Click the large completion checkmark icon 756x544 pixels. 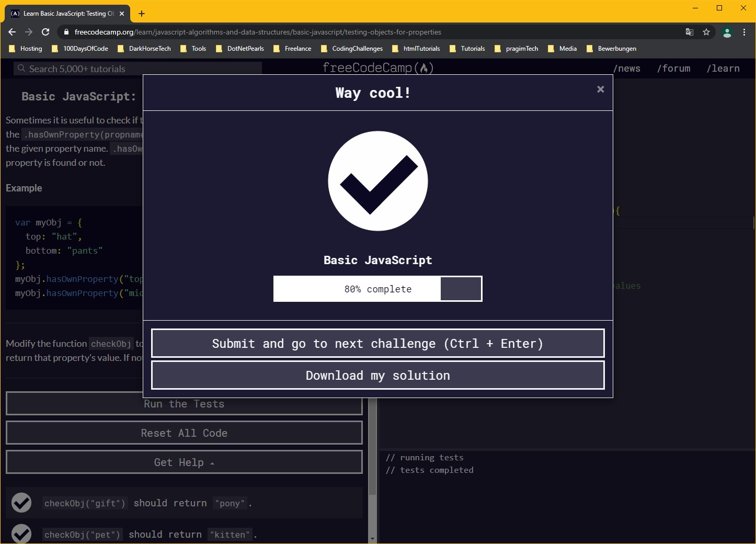(x=377, y=181)
